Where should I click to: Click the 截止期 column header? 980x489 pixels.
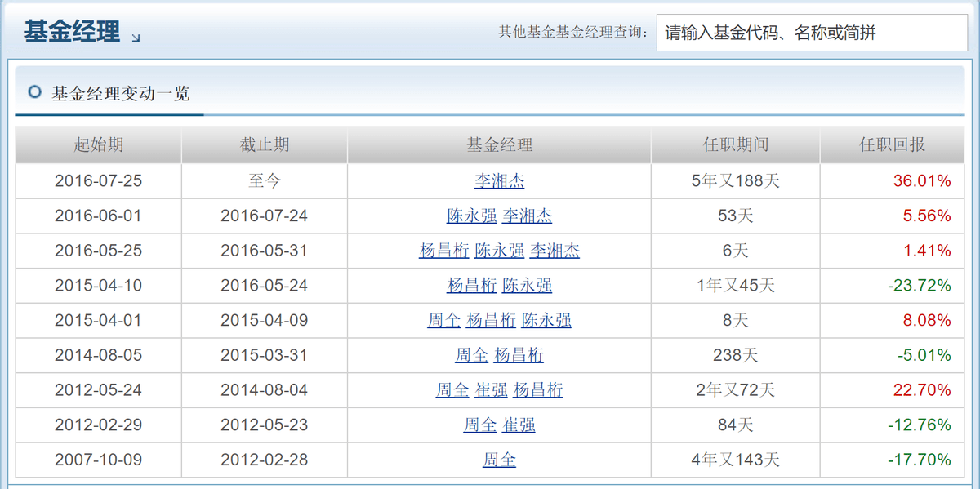pos(263,144)
